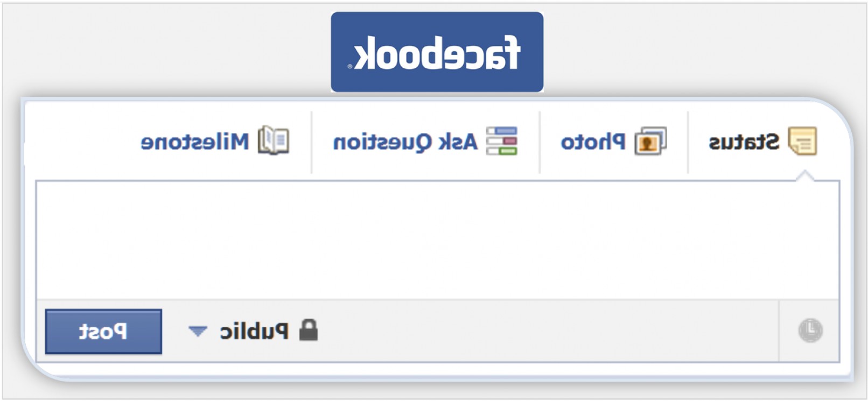Select the Status tab label
Image resolution: width=868 pixels, height=401 pixels.
pyautogui.click(x=744, y=142)
